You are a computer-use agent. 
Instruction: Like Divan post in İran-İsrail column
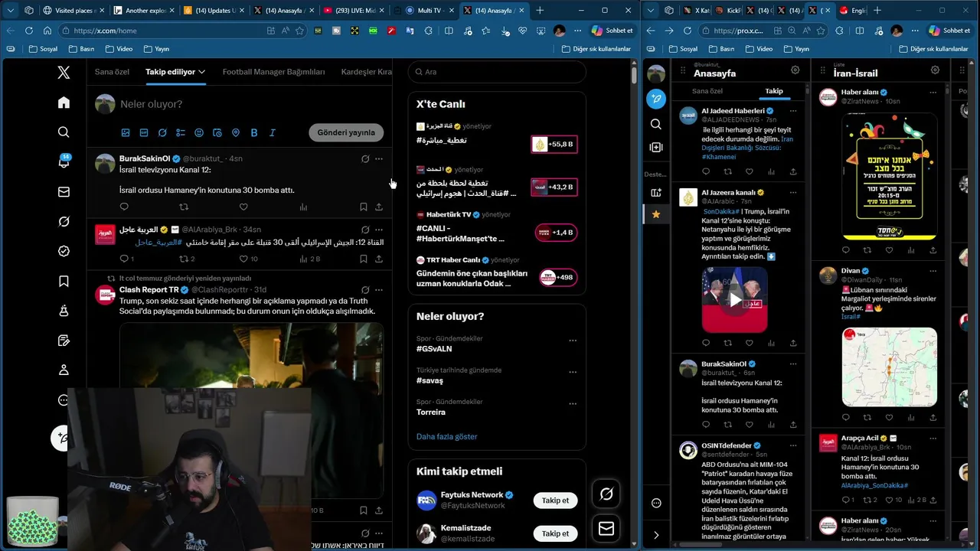point(889,417)
